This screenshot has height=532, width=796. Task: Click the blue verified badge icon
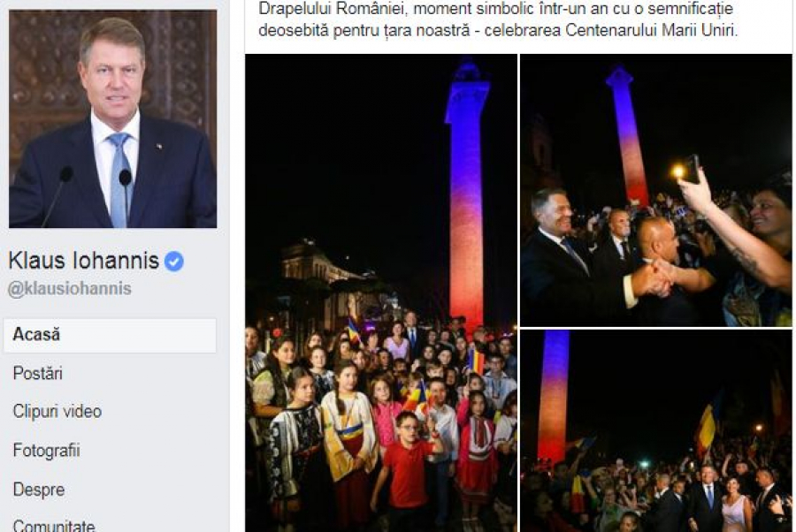pyautogui.click(x=174, y=262)
